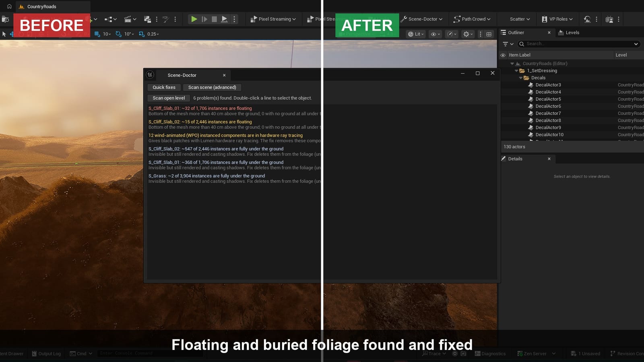Image resolution: width=644 pixels, height=362 pixels.
Task: Toggle scale snapping icon
Action: [142, 34]
